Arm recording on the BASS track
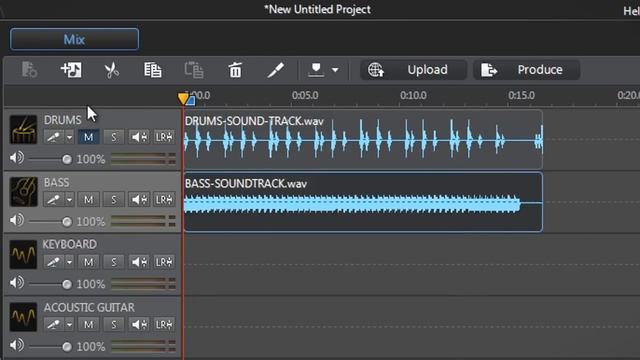640x360 pixels. tap(53, 200)
